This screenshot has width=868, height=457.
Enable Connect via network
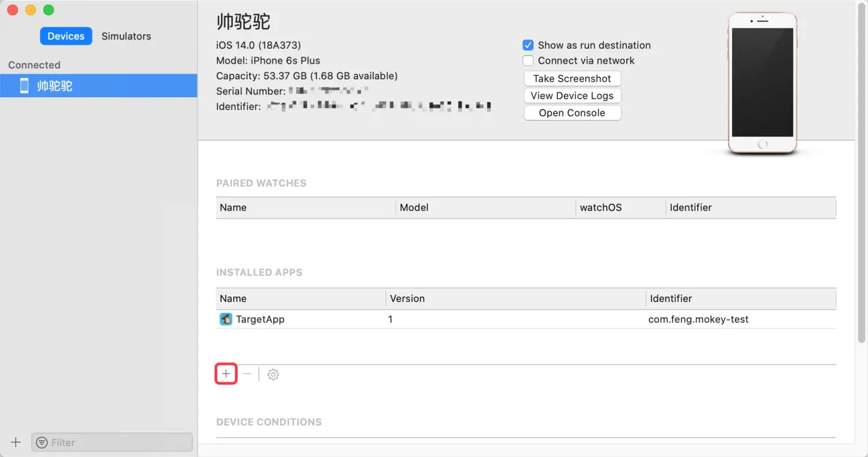528,61
